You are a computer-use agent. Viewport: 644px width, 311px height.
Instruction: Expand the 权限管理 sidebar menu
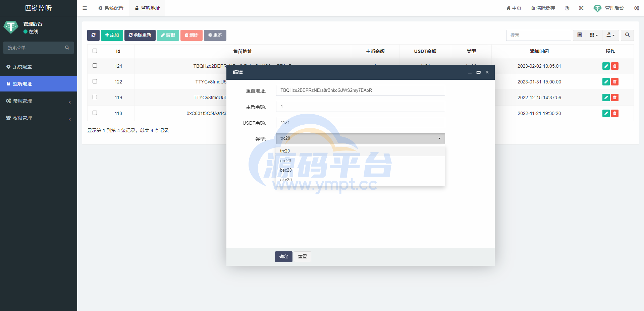(x=39, y=118)
